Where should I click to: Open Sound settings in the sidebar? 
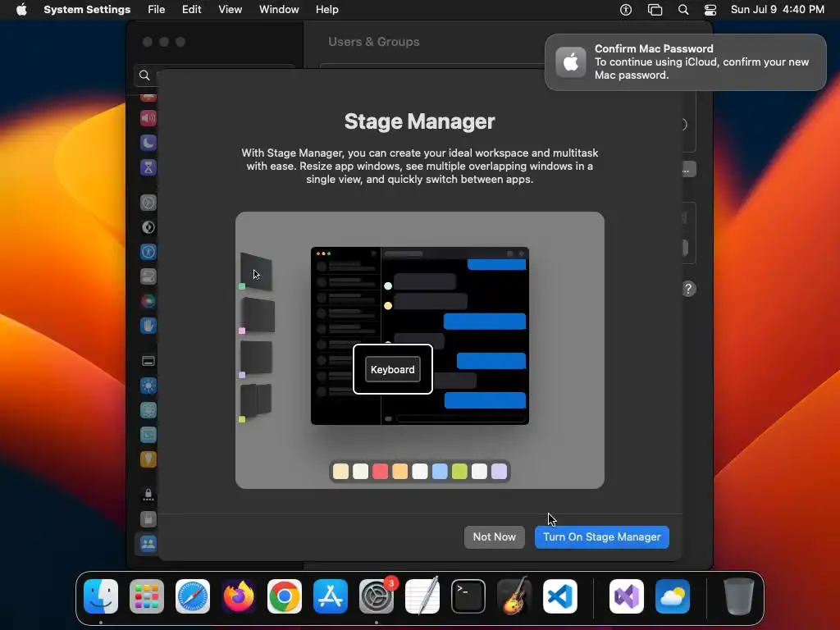coord(148,118)
